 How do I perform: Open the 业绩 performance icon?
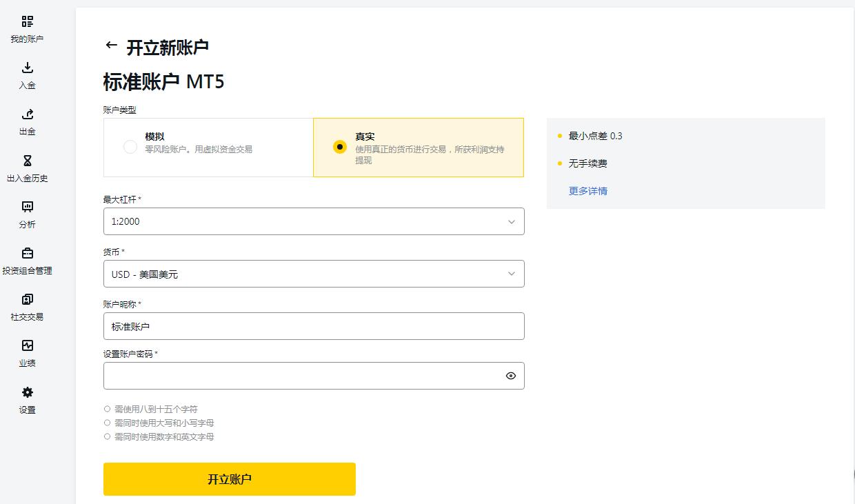point(27,345)
